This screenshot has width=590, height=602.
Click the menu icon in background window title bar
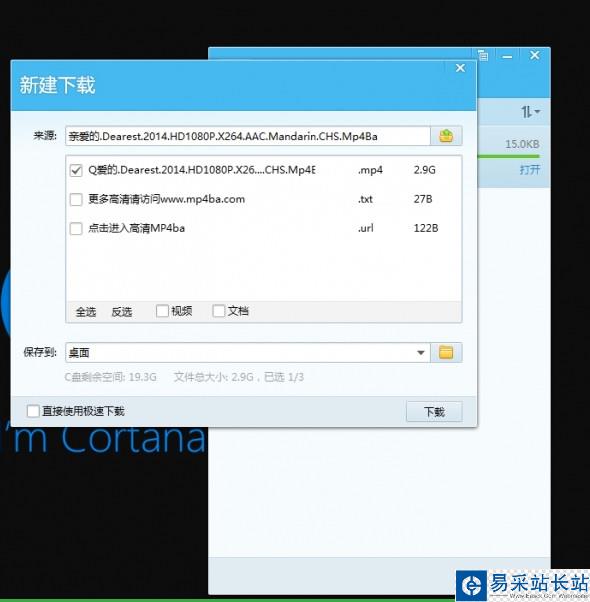coord(483,56)
